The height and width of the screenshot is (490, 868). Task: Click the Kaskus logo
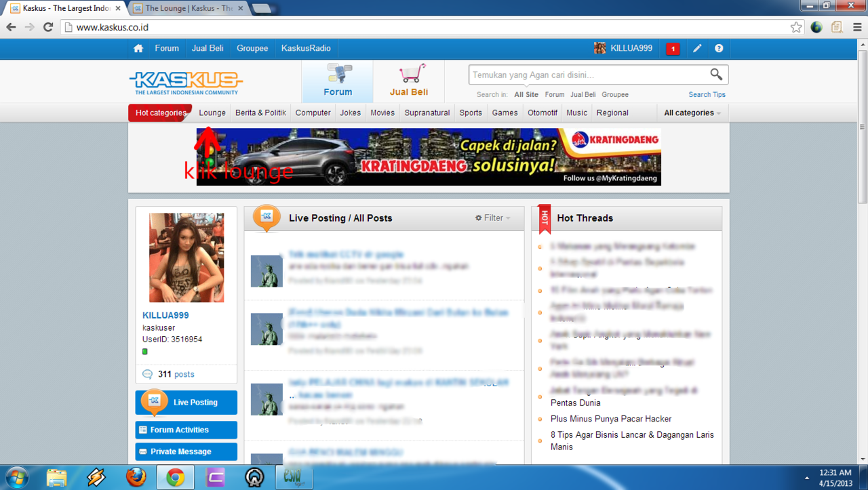pos(186,83)
